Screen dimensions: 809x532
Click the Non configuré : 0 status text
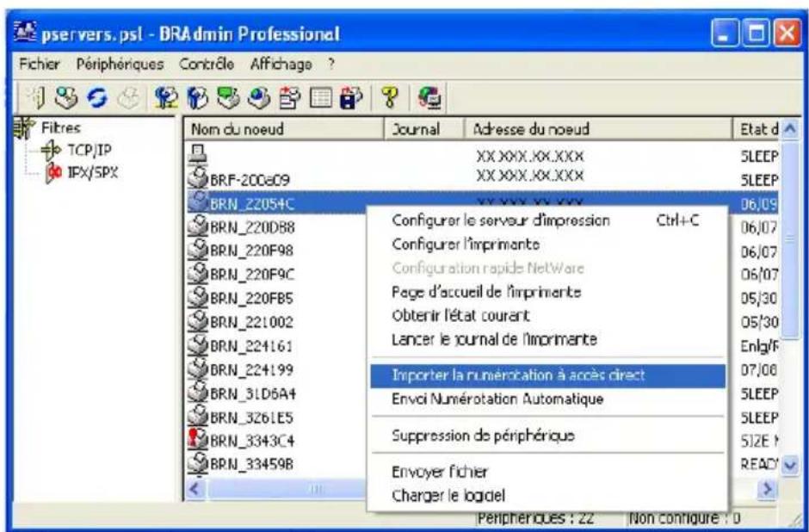[x=685, y=517]
